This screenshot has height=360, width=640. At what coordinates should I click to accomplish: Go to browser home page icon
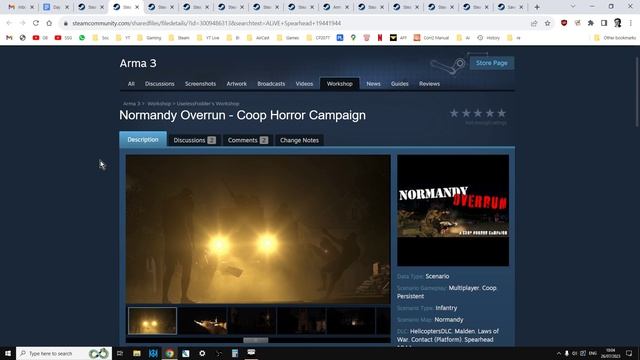(x=49, y=23)
